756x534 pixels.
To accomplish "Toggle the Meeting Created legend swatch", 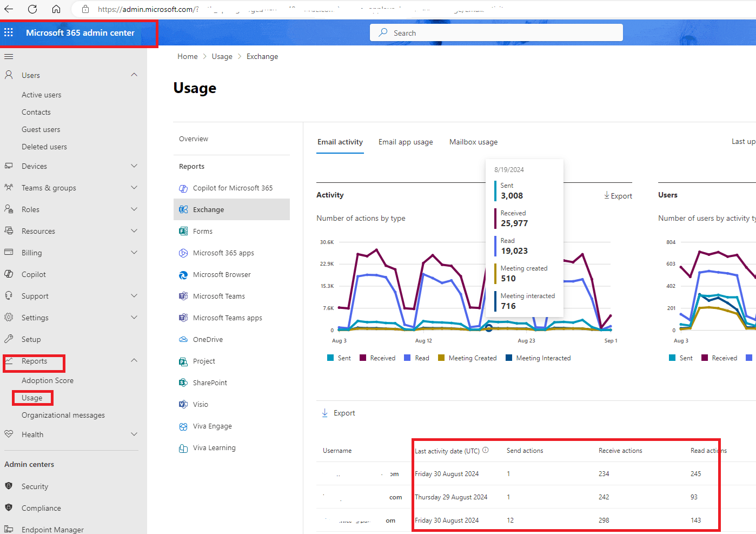I will tap(441, 358).
